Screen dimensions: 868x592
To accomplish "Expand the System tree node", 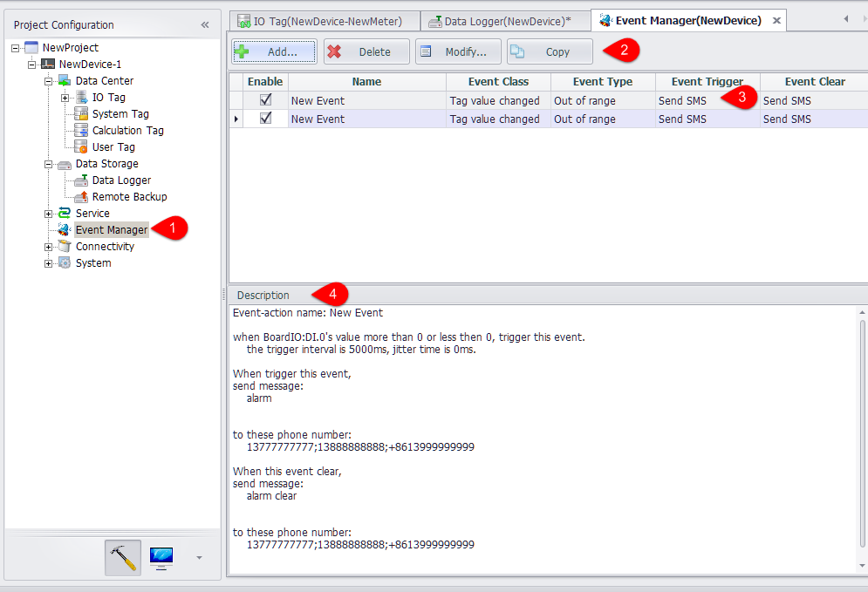I will (49, 263).
